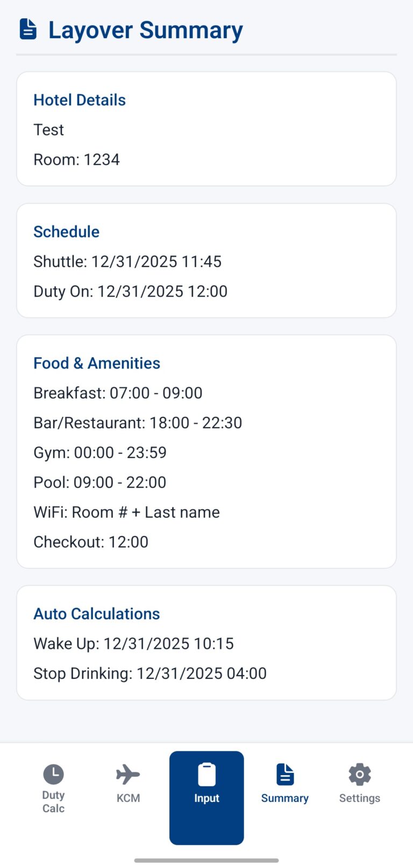Screen dimensions: 413x868
Task: Select the Duty On time entry
Action: [x=131, y=291]
